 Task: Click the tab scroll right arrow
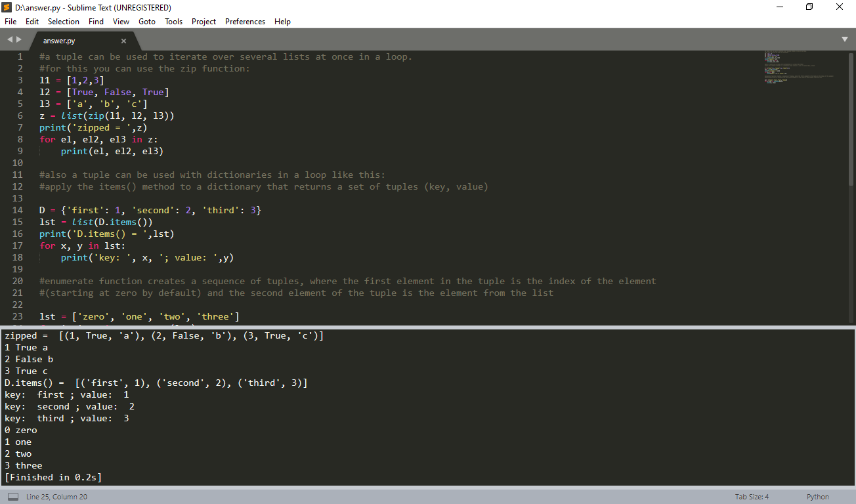[19, 40]
